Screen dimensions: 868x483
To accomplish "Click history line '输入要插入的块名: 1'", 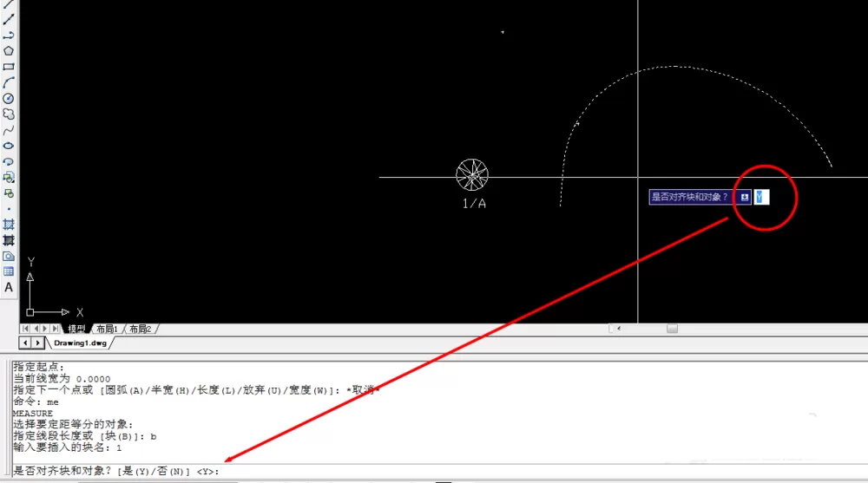I will click(x=67, y=447).
